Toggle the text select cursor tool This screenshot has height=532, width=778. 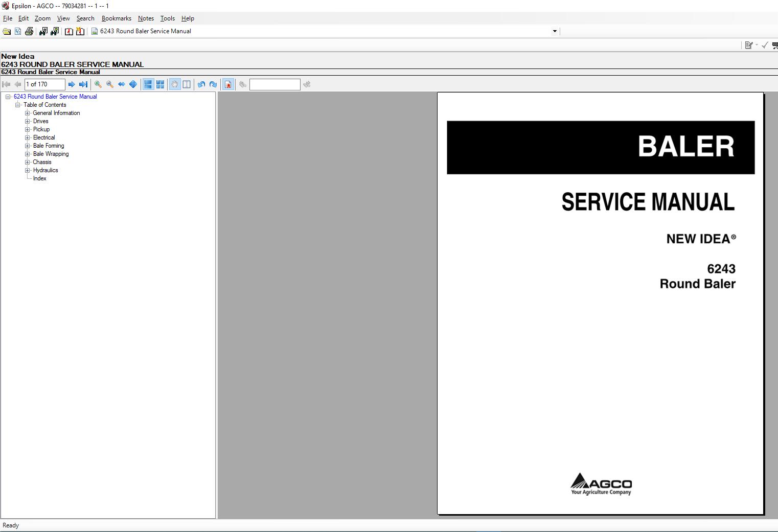[187, 84]
